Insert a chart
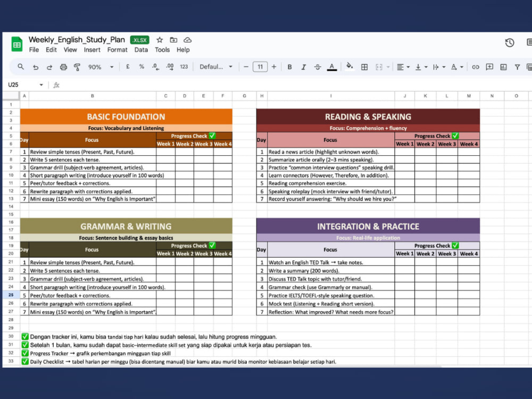 (503, 67)
